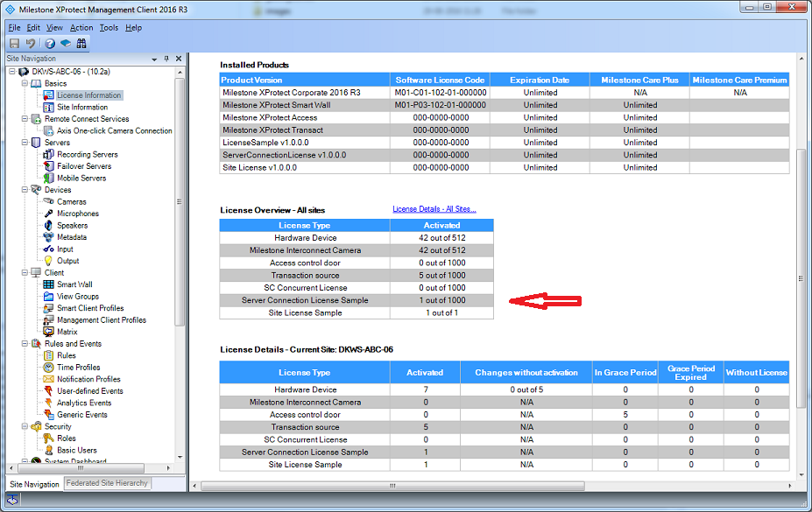The width and height of the screenshot is (812, 512).
Task: Open Help via the question mark icon
Action: click(50, 43)
